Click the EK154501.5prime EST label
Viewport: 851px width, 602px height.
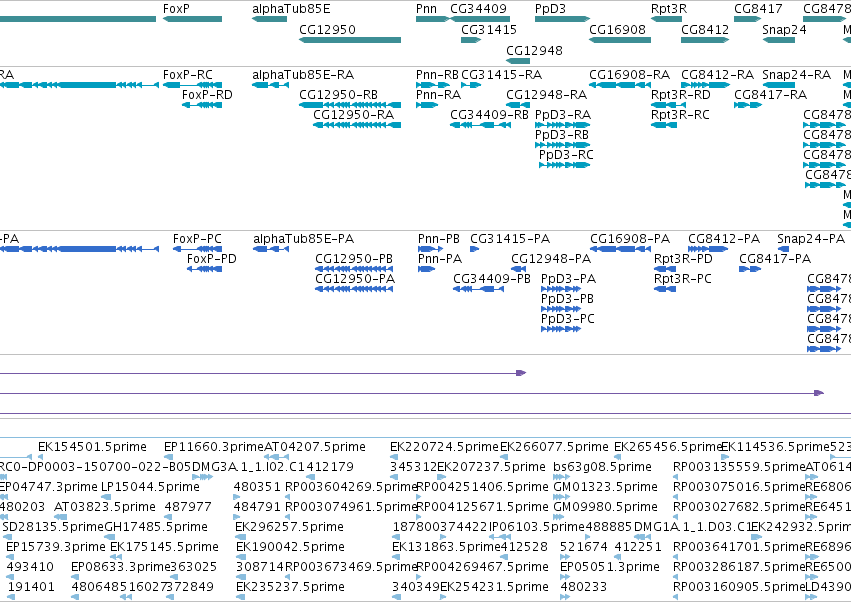point(92,447)
